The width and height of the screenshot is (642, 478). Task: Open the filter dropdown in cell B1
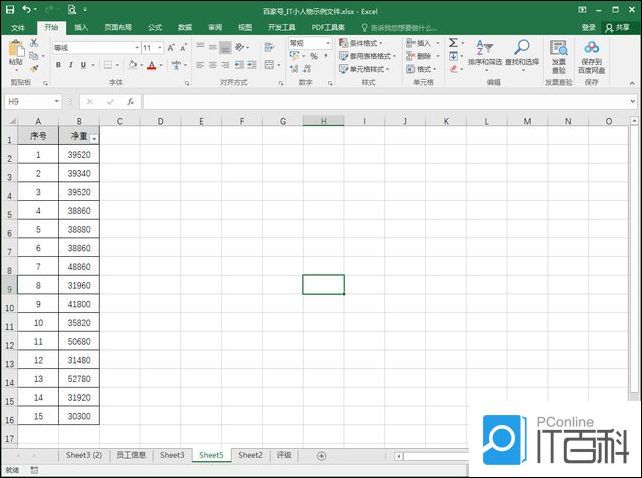coord(94,139)
